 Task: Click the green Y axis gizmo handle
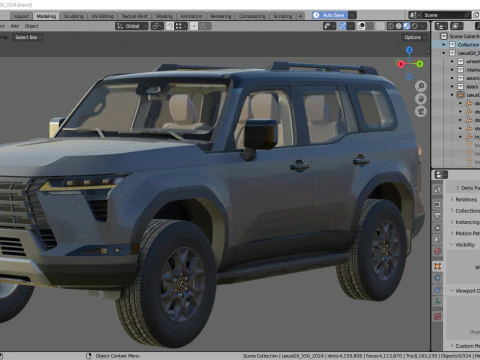pos(420,64)
